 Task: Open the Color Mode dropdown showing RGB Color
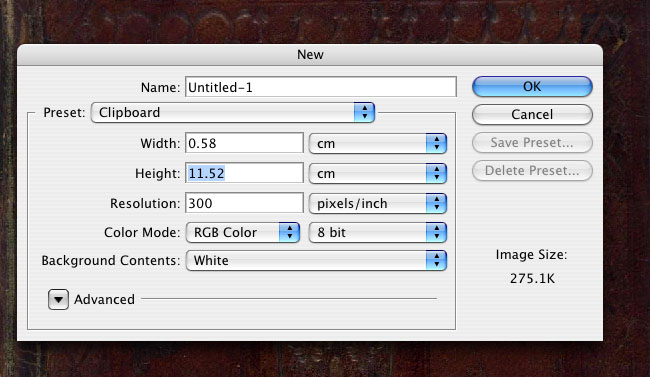point(243,232)
